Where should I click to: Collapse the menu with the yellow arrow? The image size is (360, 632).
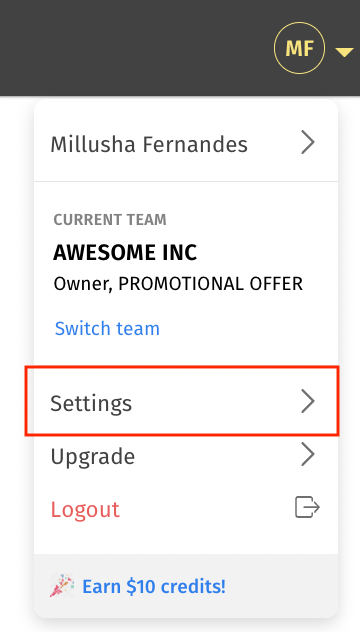344,52
